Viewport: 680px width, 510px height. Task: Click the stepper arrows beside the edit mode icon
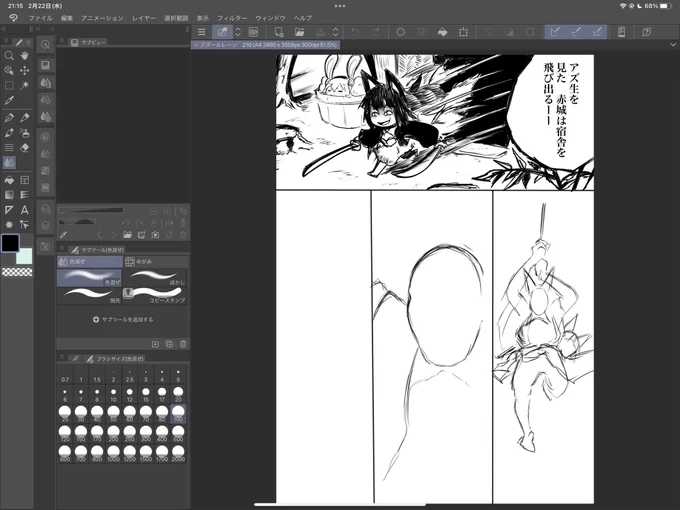point(238,32)
